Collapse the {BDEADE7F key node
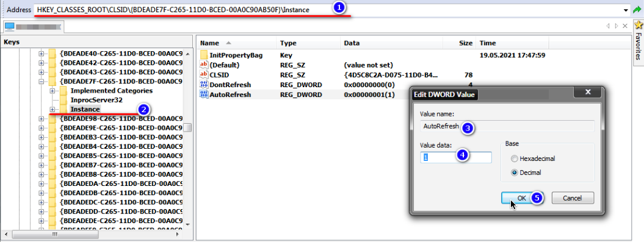644x242 pixels. point(41,81)
